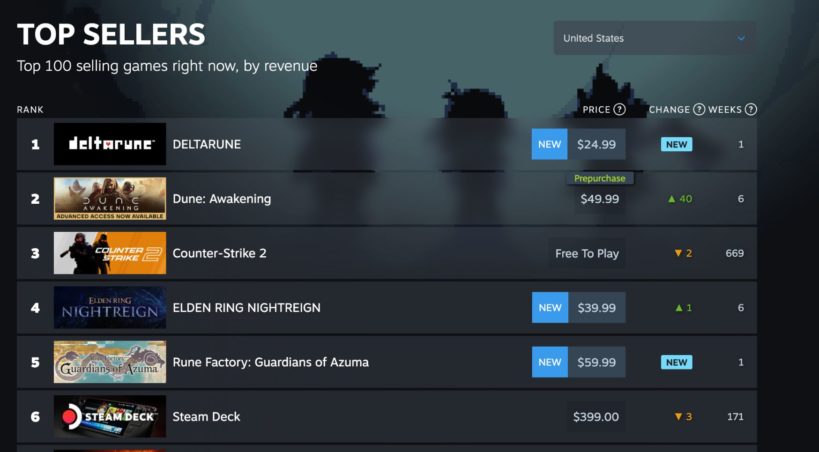Screen dimensions: 819x452
Task: Click the Counter-Strike 2 logo image
Action: tap(110, 253)
